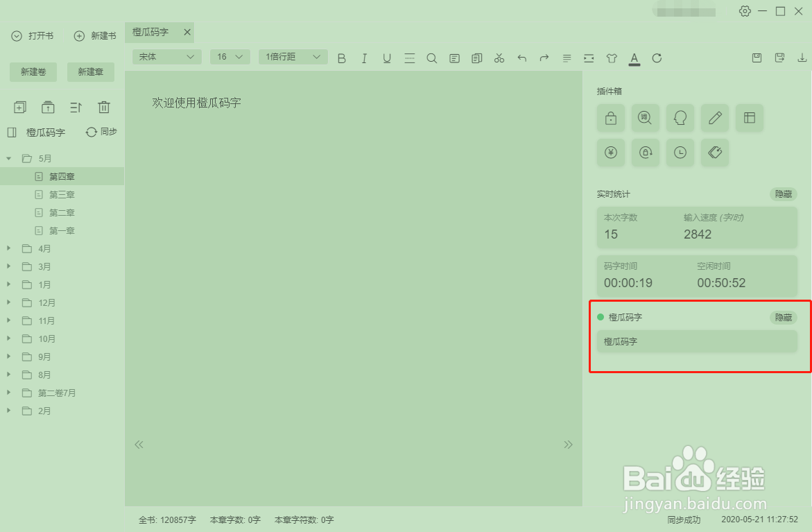Go to next chapter with right double arrow
This screenshot has height=532, width=812.
pyautogui.click(x=568, y=445)
